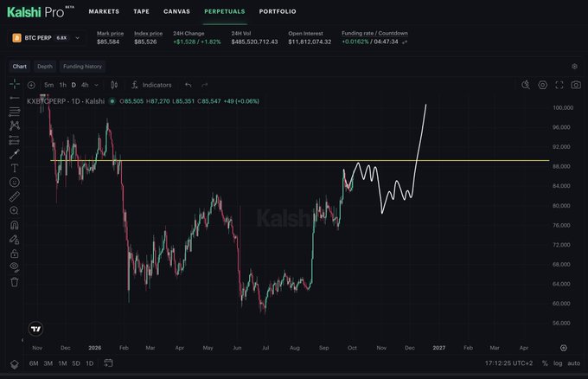The width and height of the screenshot is (588, 379).
Task: Remove drawings with the trash icon
Action: [15, 282]
